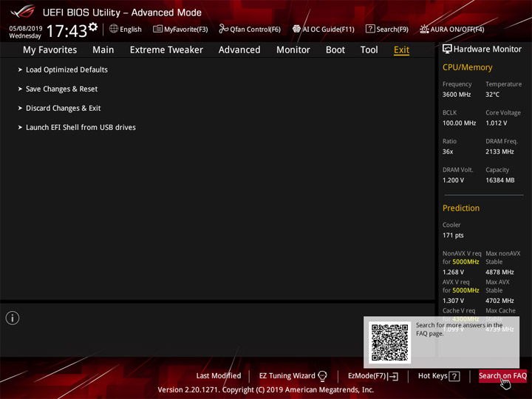532x399 pixels.
Task: Switch to the Main tab
Action: 103,50
